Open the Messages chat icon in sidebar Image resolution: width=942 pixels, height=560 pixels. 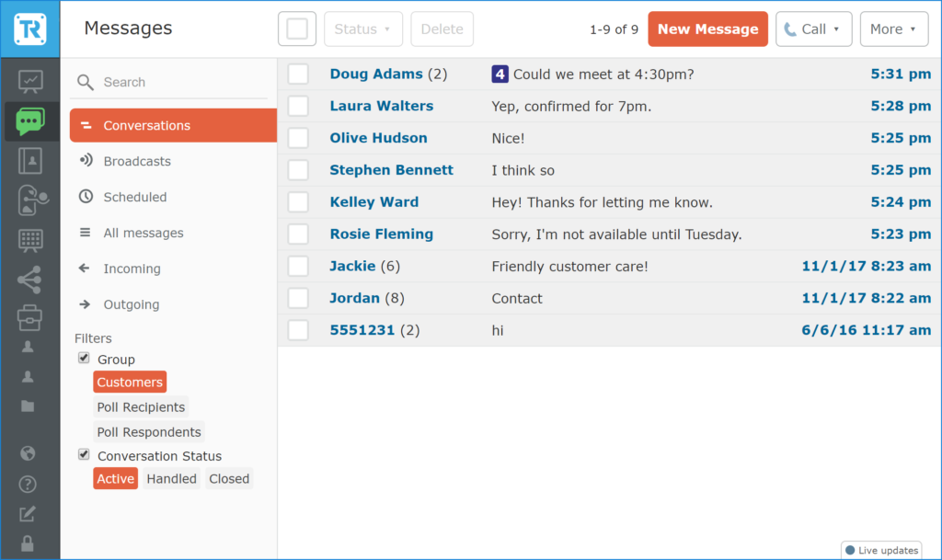click(x=30, y=120)
